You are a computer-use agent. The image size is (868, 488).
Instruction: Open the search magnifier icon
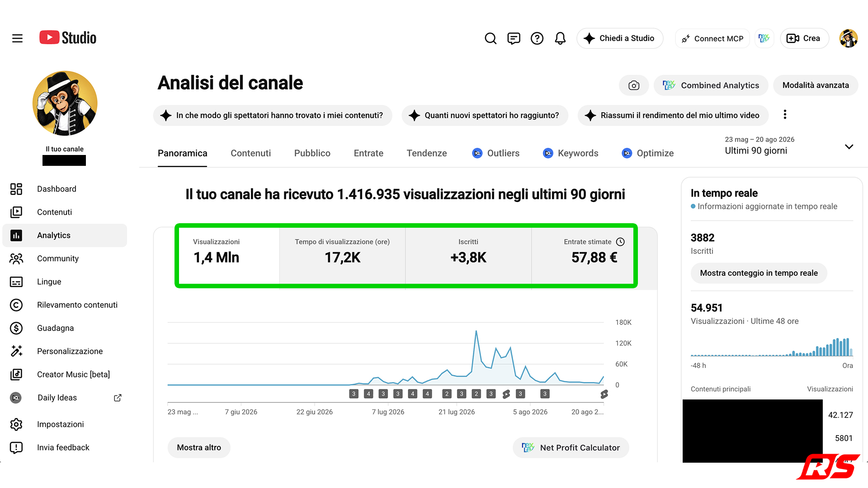(491, 38)
